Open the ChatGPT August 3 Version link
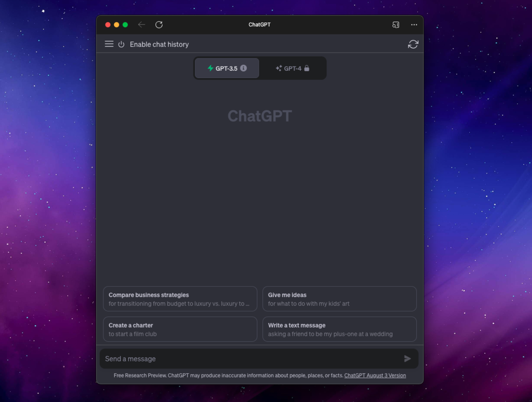This screenshot has height=402, width=532. coord(375,375)
